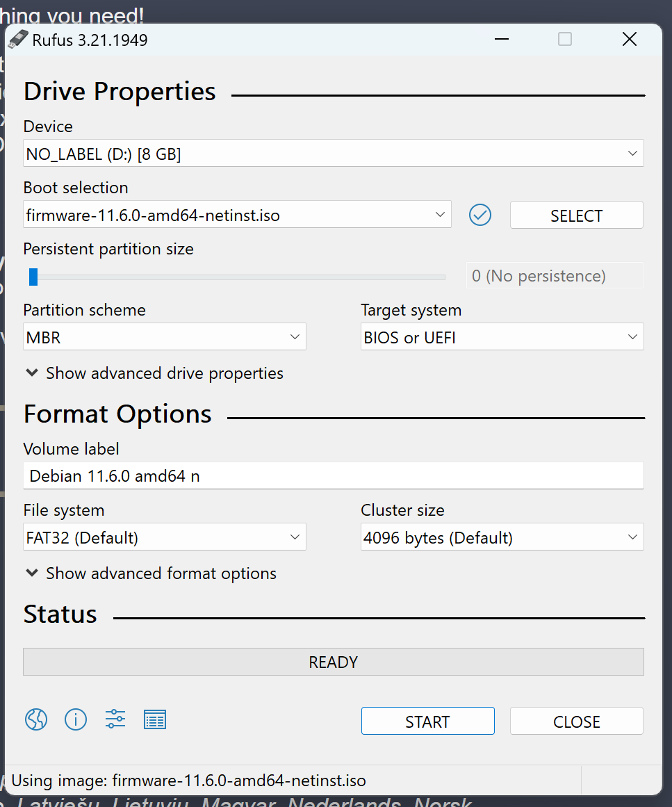
Task: Click the persistence size value box
Action: click(554, 276)
